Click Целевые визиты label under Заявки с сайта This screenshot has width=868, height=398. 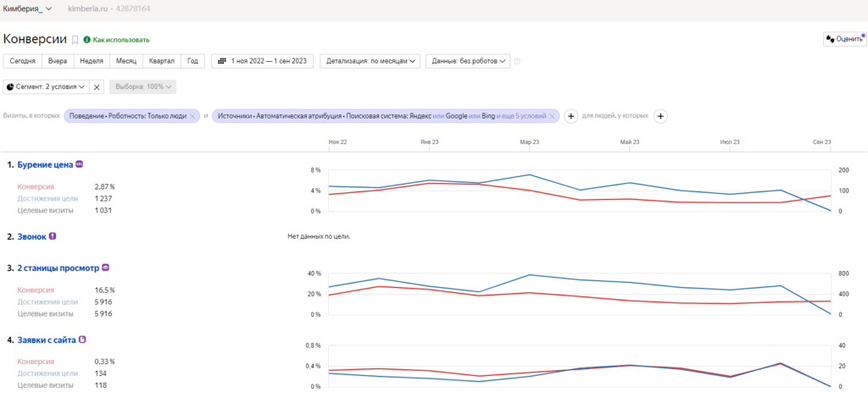(x=46, y=385)
